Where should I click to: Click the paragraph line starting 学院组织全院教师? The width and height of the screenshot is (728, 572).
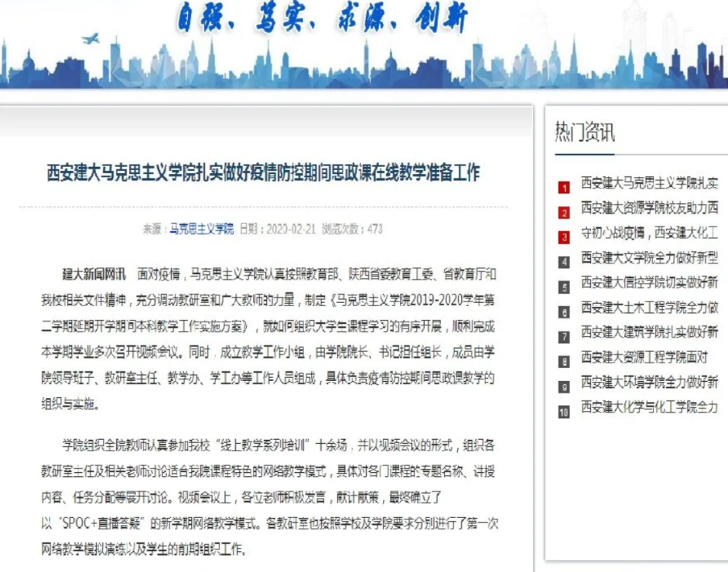click(x=279, y=446)
